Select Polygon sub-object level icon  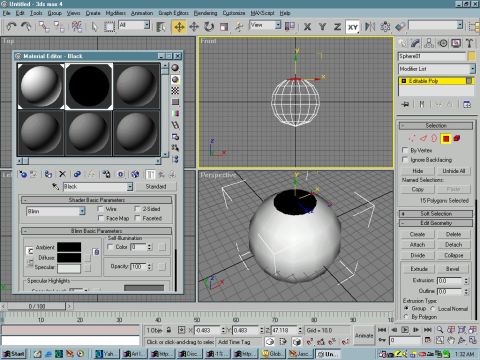pos(446,138)
